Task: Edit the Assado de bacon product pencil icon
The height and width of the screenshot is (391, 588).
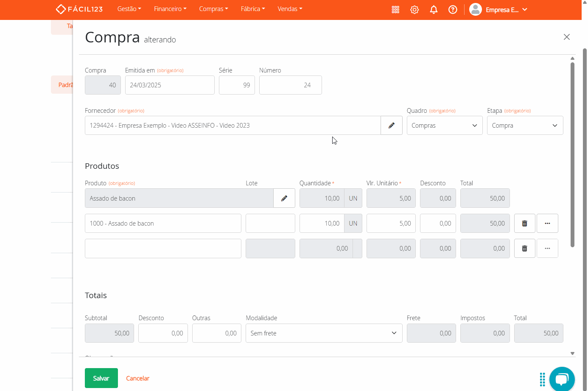Action: point(284,198)
